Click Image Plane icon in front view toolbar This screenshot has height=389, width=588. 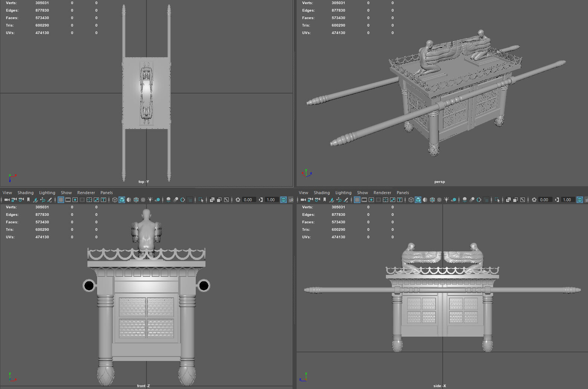[x=35, y=200]
